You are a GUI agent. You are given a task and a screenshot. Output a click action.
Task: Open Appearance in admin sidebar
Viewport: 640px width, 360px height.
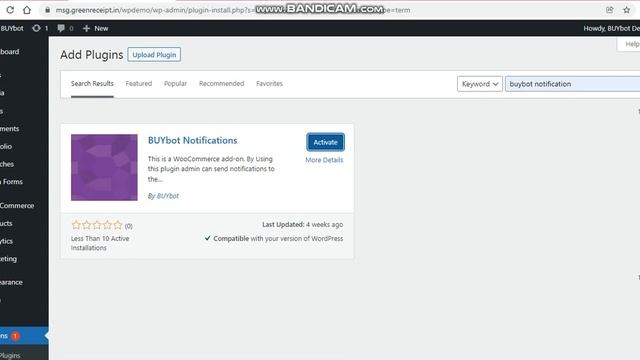coord(11,282)
